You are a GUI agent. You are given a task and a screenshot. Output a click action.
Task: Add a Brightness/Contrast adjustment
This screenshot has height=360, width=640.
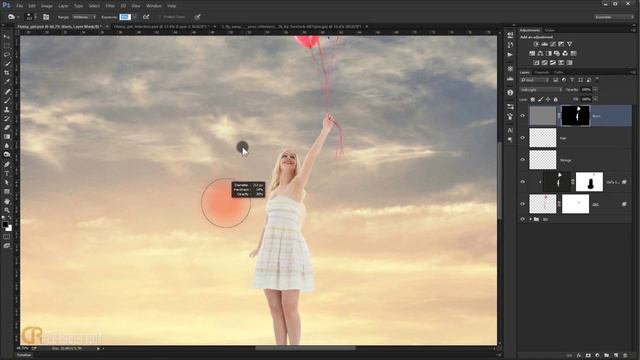tap(536, 44)
